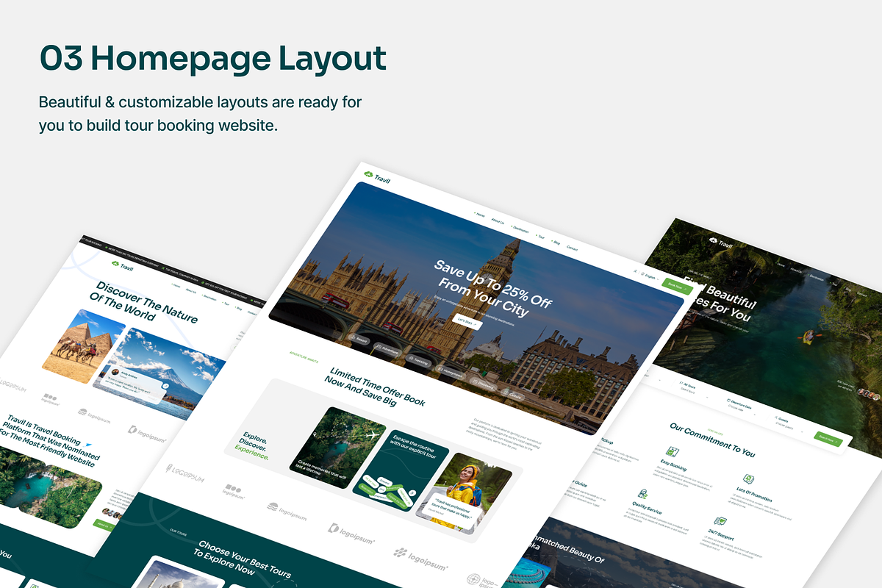This screenshot has width=882, height=588.
Task: Select the Resort category chip
Action: point(359,340)
